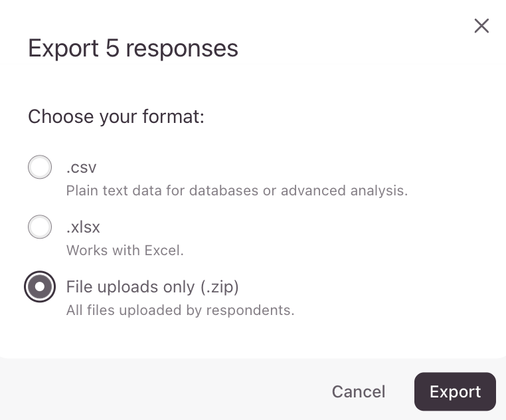Click the "Choose your format:" text
The image size is (506, 420).
tap(116, 117)
